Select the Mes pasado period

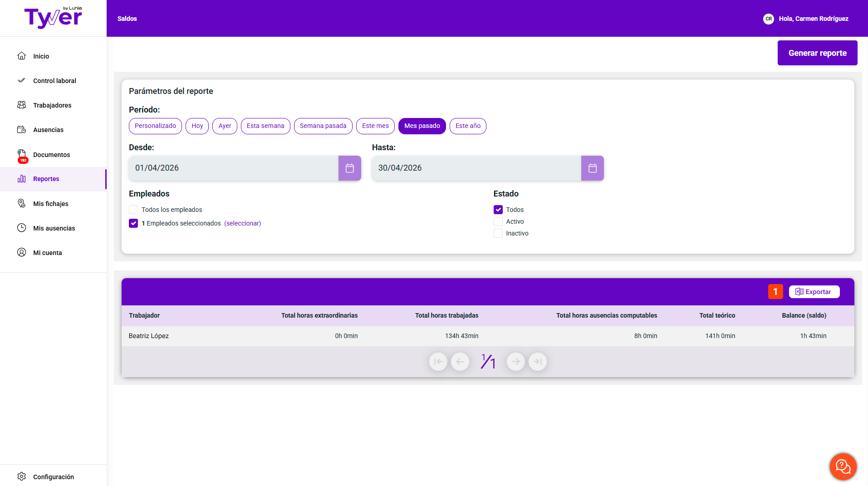[x=422, y=126]
